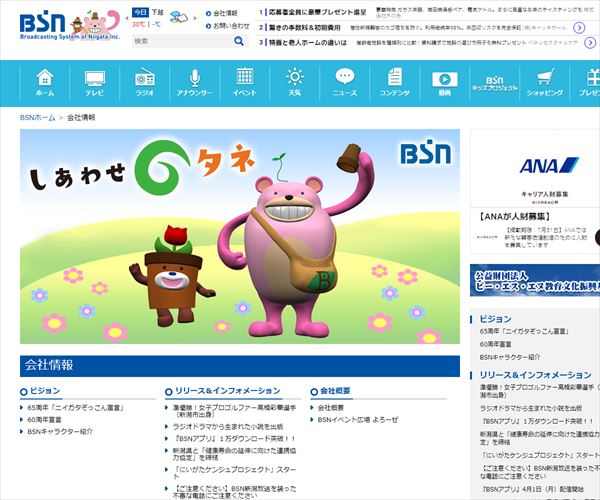Open main list link にいがたケンジュプロジェクト スタート

(234, 473)
